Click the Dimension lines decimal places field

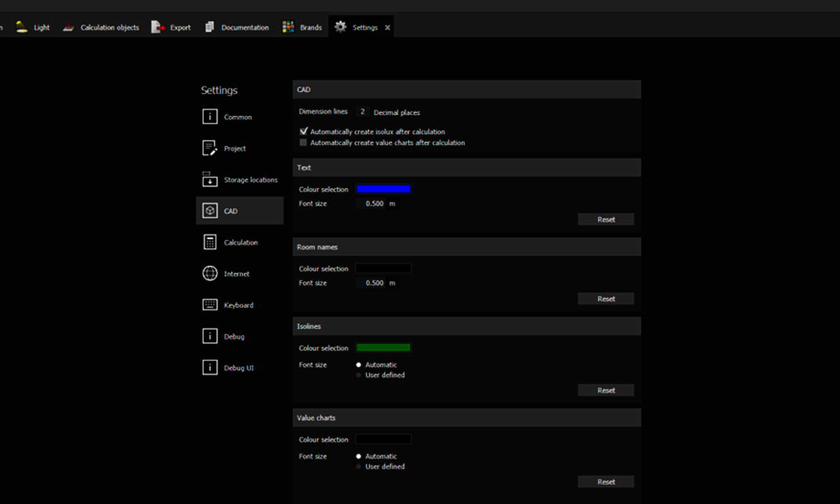[x=362, y=112]
